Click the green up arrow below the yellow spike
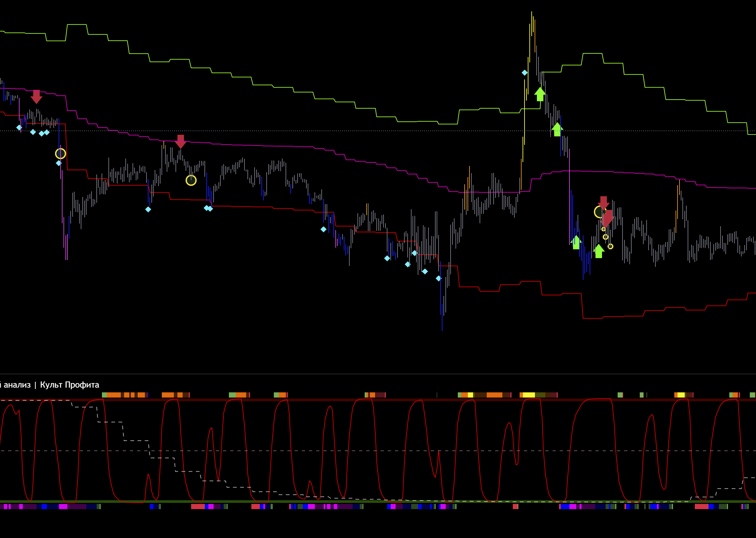The height and width of the screenshot is (538, 756). coord(540,94)
